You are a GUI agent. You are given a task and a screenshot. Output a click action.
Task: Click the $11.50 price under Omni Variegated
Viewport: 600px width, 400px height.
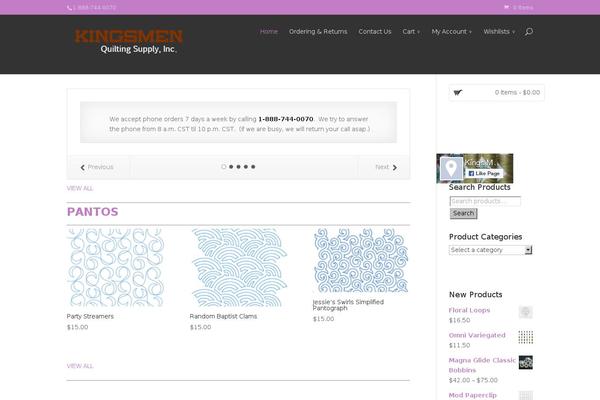click(x=459, y=345)
